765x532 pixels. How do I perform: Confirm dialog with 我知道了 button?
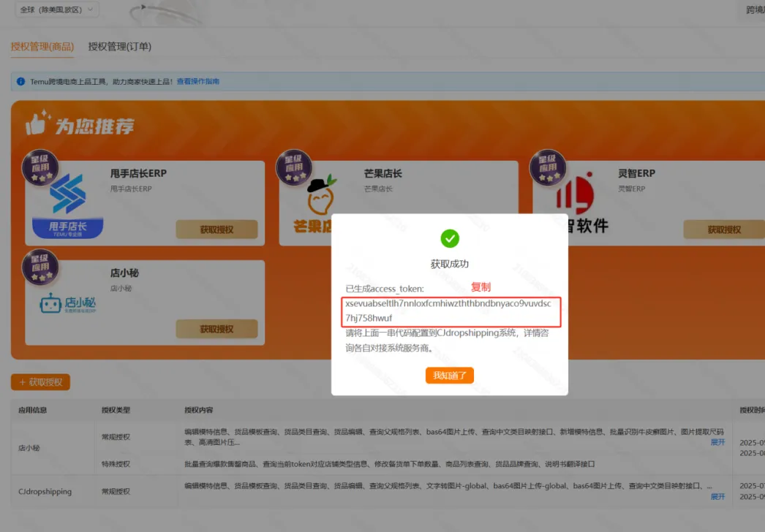[x=450, y=375]
